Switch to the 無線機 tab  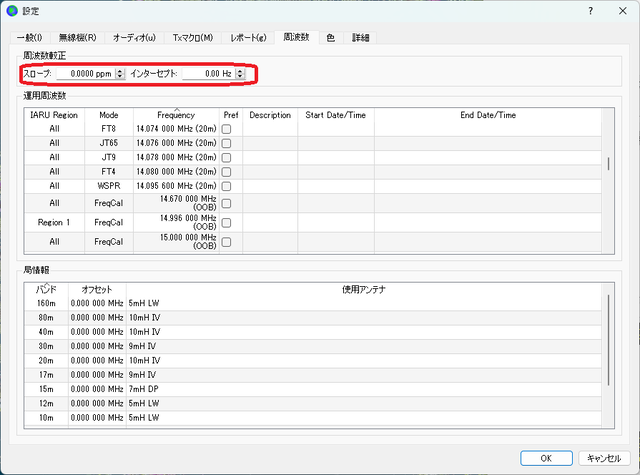click(x=77, y=38)
